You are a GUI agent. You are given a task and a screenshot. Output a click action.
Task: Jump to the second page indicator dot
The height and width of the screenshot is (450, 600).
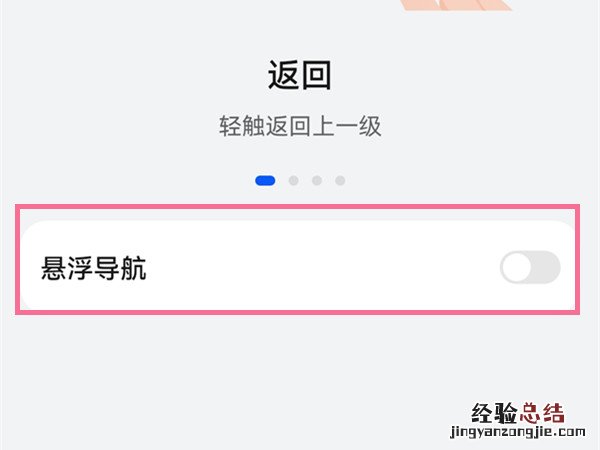click(293, 181)
